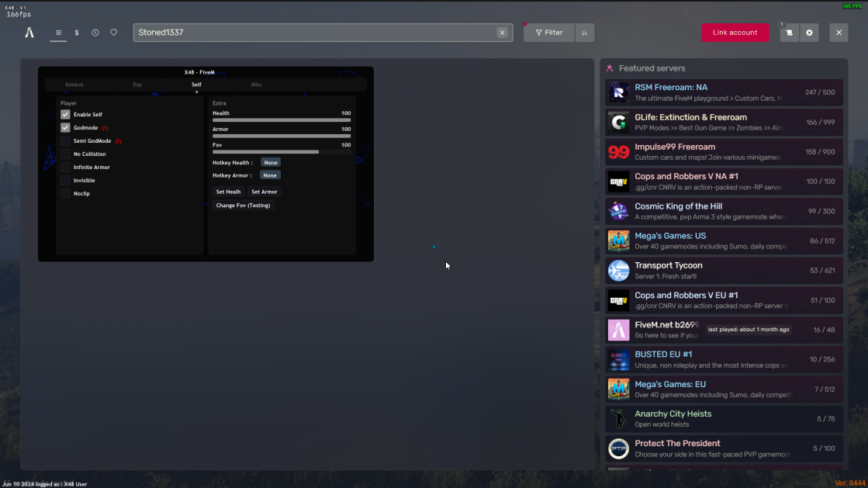868x488 pixels.
Task: Click the sort icon beside Filter
Action: pyautogui.click(x=583, y=33)
